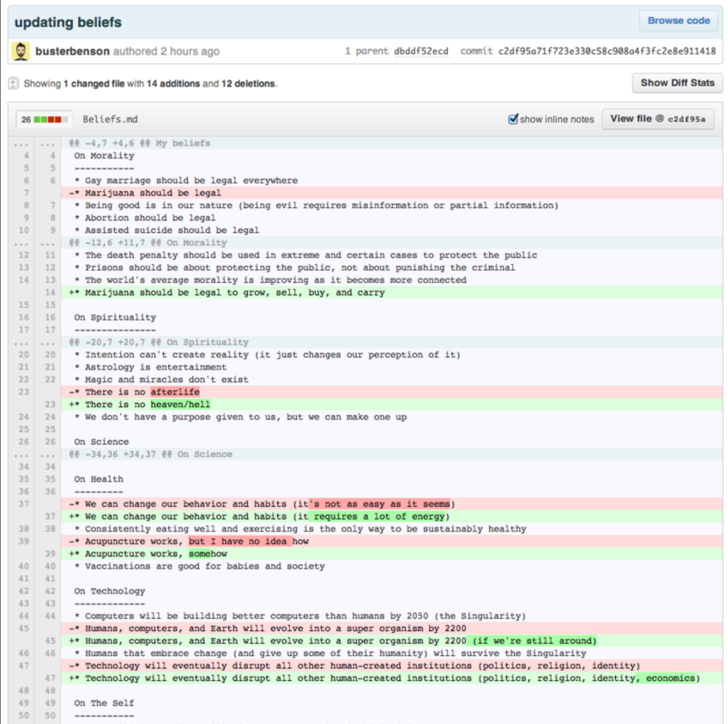Click View file @ c2df95a button
The height and width of the screenshot is (724, 728).
pos(657,119)
